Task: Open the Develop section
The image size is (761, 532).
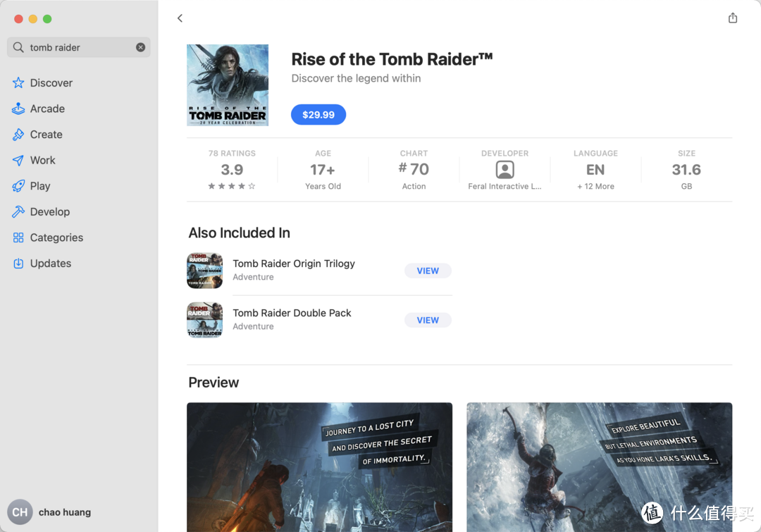Action: coord(50,211)
